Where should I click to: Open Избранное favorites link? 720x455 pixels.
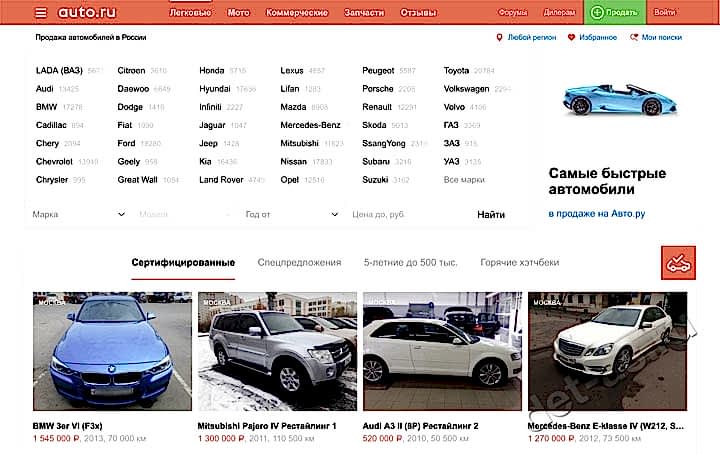(598, 37)
